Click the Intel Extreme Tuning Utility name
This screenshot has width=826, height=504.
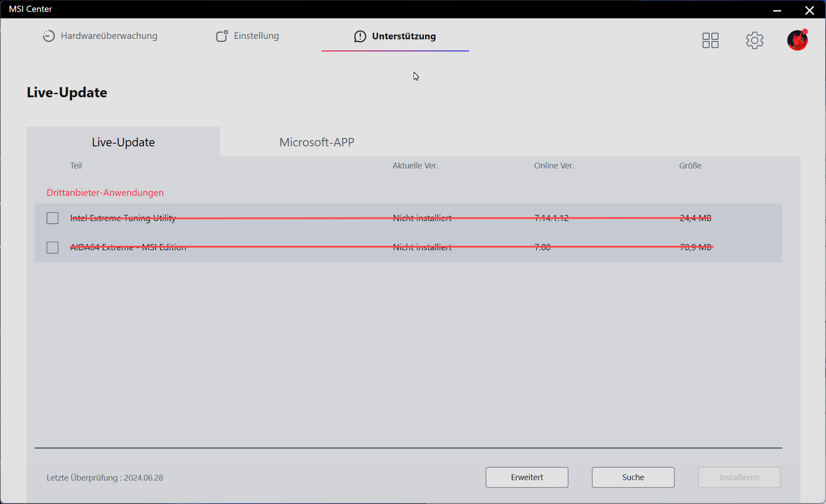123,218
